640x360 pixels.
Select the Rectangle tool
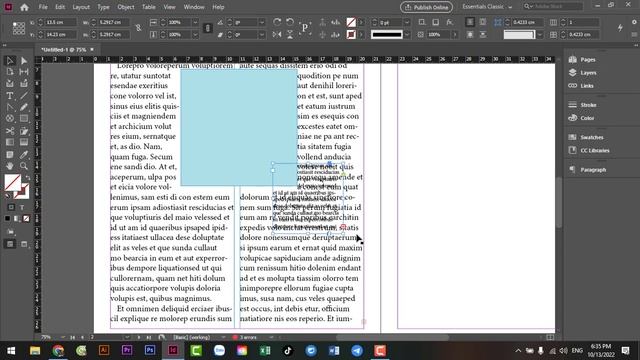click(24, 119)
